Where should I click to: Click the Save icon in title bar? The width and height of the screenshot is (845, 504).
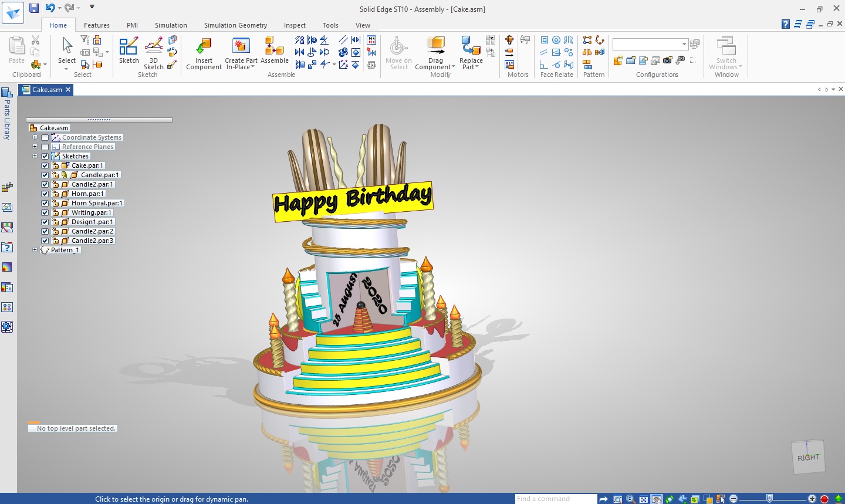coord(34,8)
